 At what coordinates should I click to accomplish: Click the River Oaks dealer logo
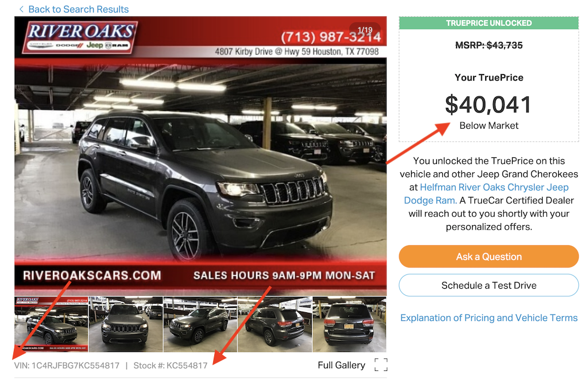click(80, 37)
